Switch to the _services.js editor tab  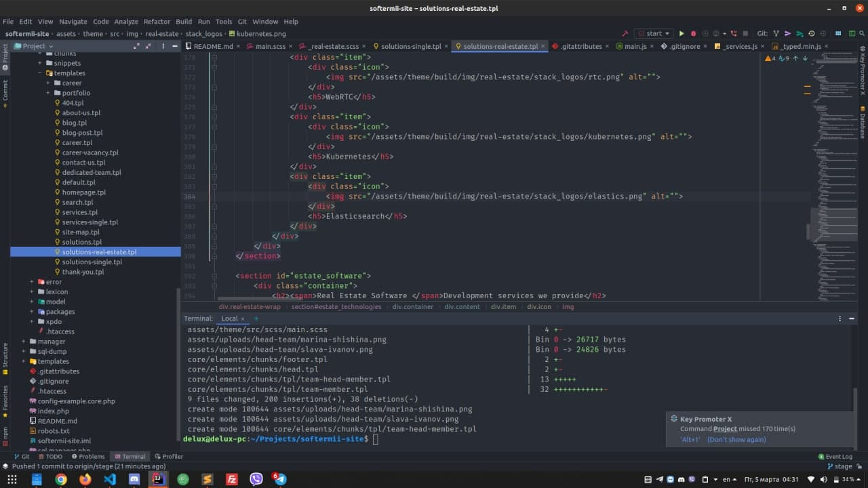pos(740,46)
